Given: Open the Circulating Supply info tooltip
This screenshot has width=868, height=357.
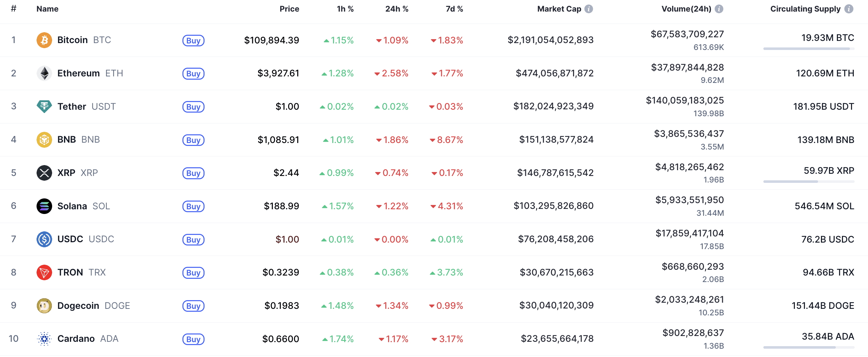Looking at the screenshot, I should [x=850, y=9].
